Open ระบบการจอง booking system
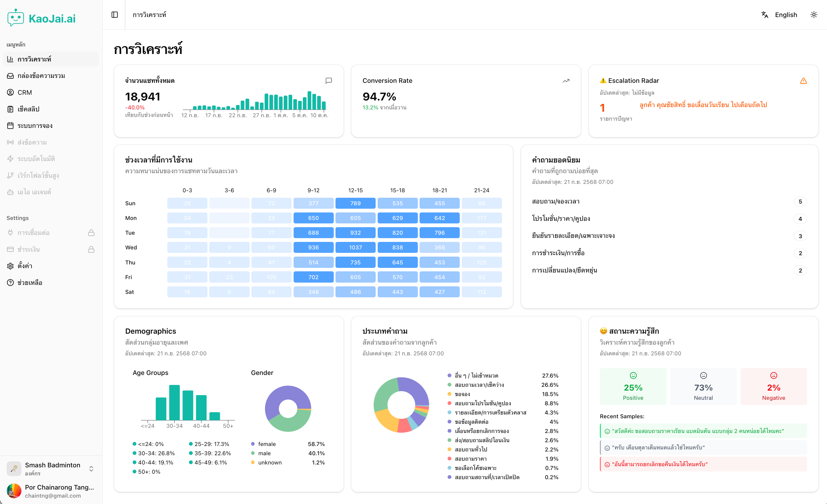The width and height of the screenshot is (827, 504). pos(35,125)
